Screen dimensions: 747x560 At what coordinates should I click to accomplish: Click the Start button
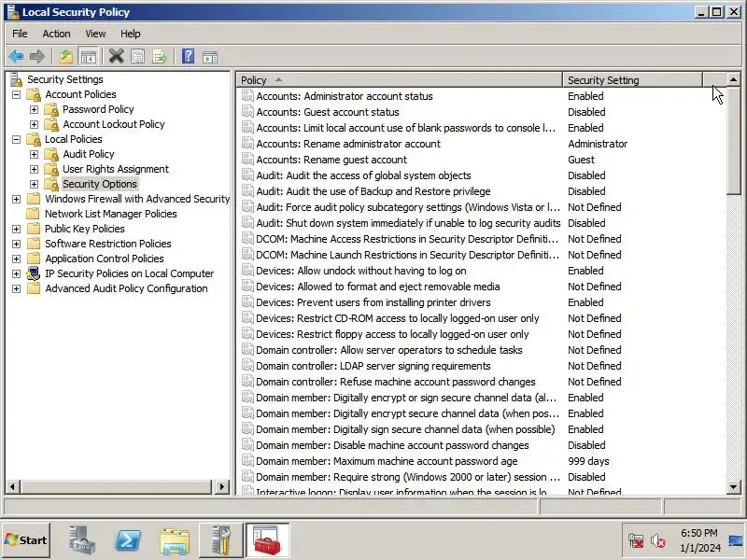[26, 540]
